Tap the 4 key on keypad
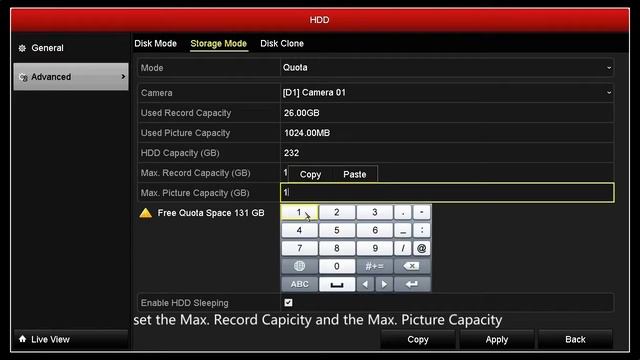 click(299, 230)
